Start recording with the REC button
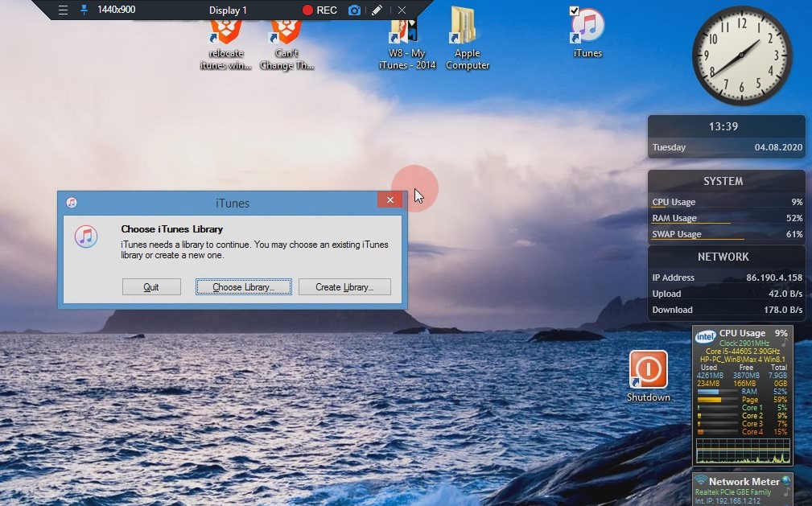The image size is (812, 506). [x=319, y=10]
